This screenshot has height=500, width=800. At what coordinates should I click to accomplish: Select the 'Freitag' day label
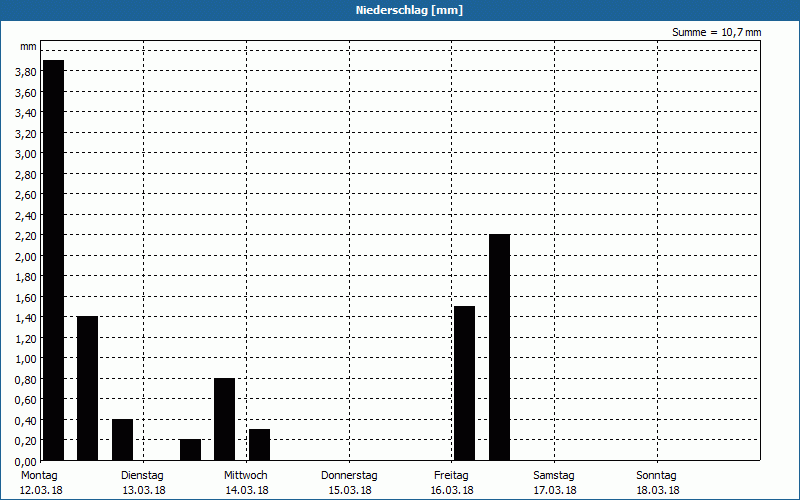click(451, 476)
